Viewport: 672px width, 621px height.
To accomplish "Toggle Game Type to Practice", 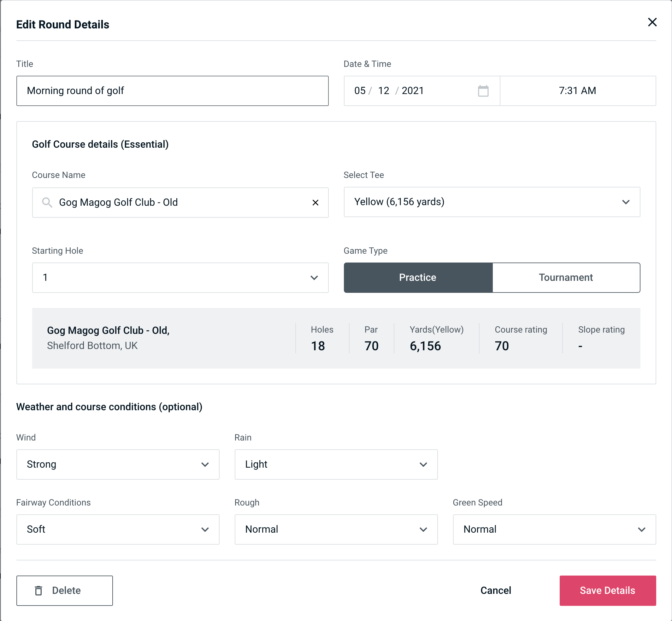I will (x=418, y=278).
